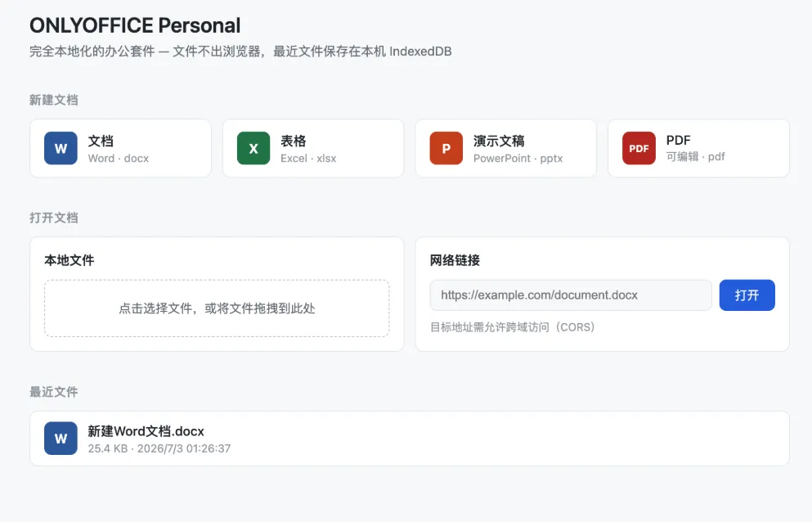Screen dimensions: 812x522
Task: Click the 文档 card title
Action: point(101,141)
